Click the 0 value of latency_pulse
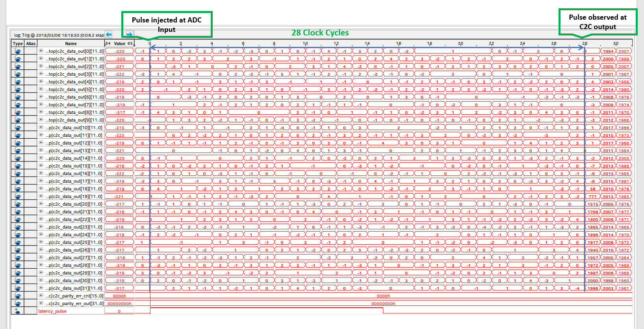Screen dimensions: 644x329 (x=119, y=311)
